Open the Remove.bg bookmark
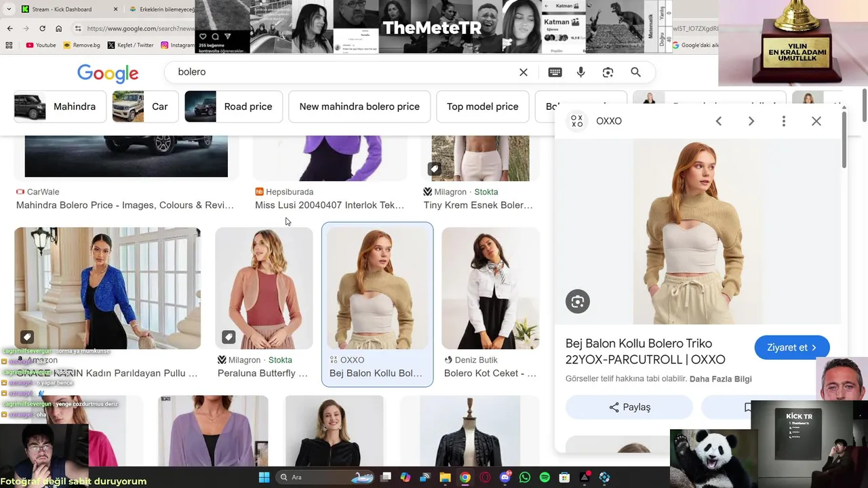 pos(81,45)
